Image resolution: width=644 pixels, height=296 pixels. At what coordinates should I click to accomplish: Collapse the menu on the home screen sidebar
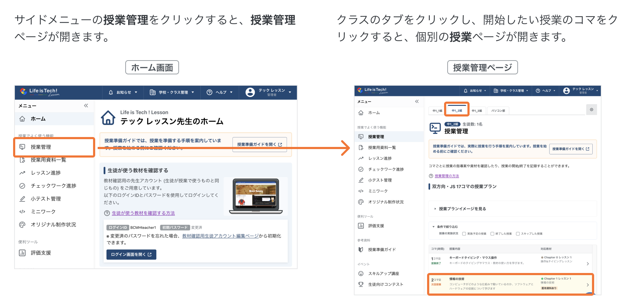pos(86,106)
